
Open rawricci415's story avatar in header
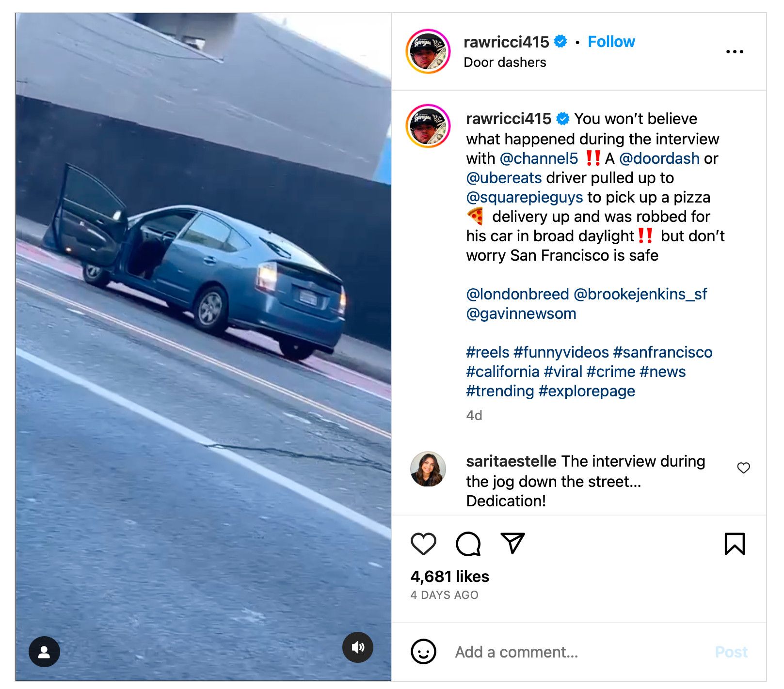(x=428, y=51)
